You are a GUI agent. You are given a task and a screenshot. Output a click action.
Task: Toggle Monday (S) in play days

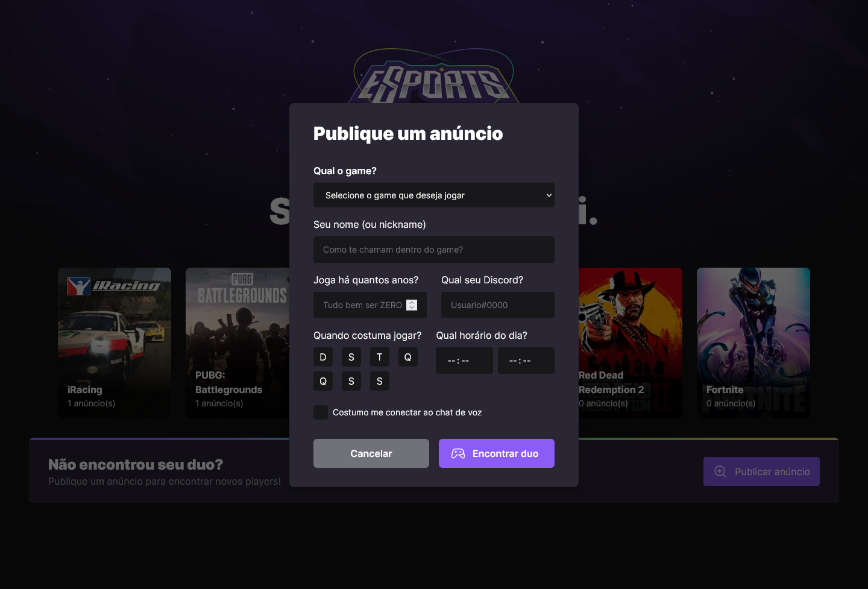[x=351, y=357]
